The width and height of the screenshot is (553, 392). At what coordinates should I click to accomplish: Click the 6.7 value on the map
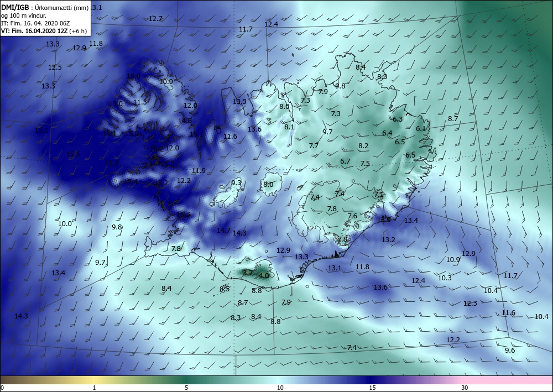[x=345, y=161]
